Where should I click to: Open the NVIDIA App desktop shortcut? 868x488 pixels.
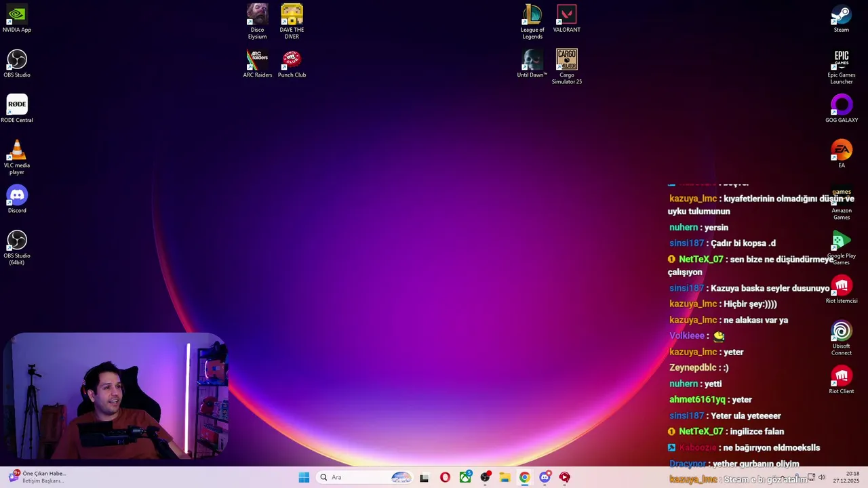[x=17, y=19]
